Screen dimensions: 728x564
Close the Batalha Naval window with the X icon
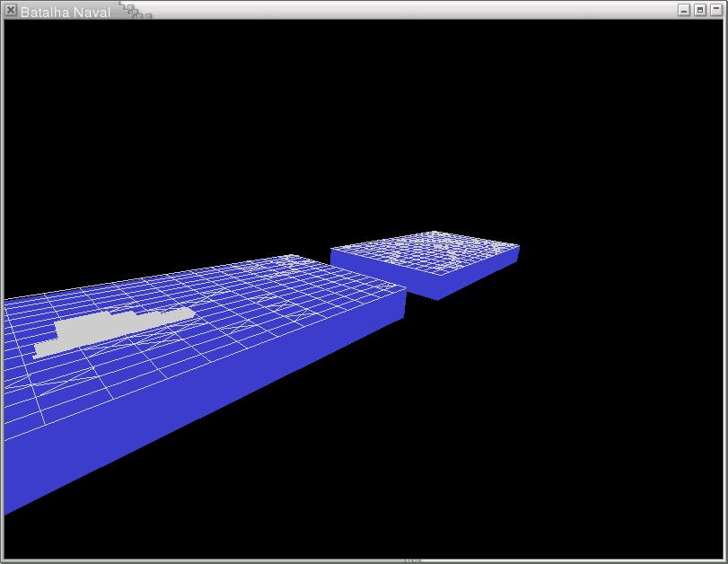tap(11, 11)
